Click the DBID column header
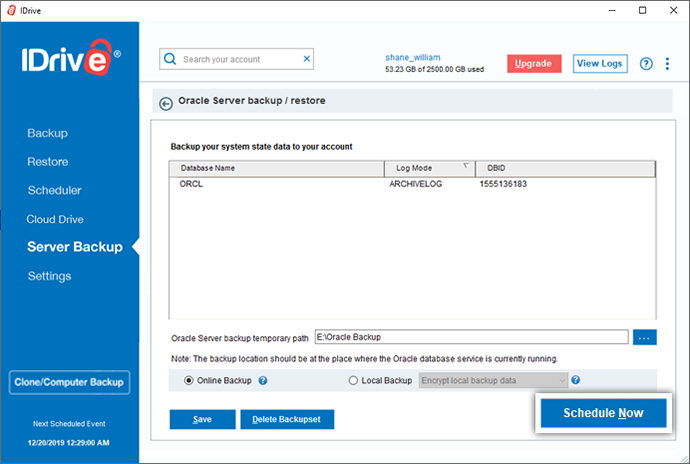 coord(565,168)
